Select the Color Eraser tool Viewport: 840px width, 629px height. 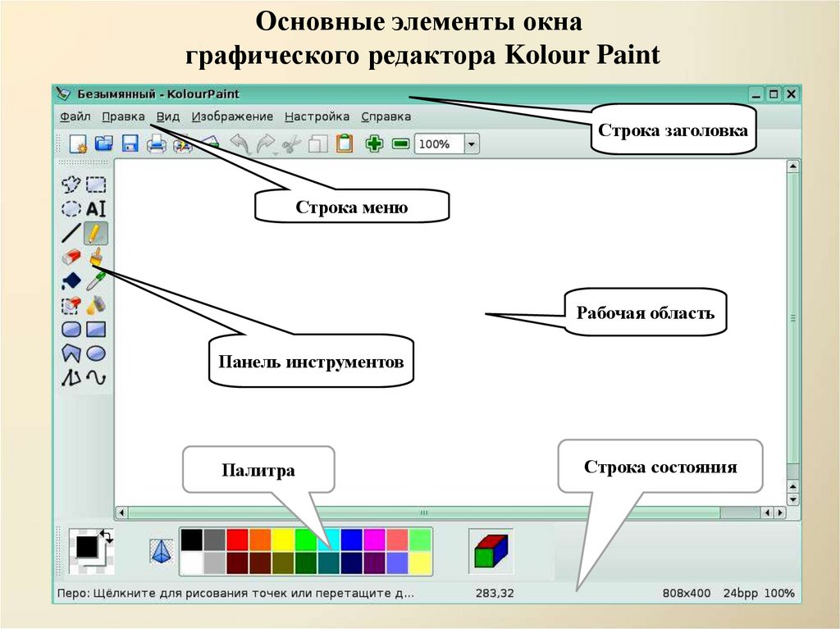pyautogui.click(x=71, y=305)
